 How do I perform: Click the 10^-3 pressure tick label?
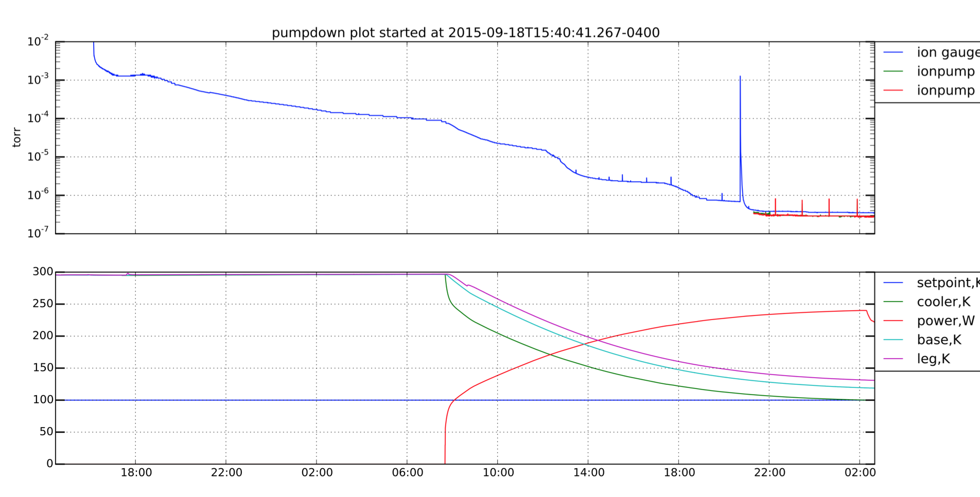pos(38,79)
